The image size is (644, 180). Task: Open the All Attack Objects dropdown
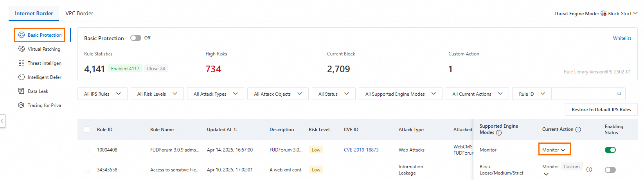278,94
